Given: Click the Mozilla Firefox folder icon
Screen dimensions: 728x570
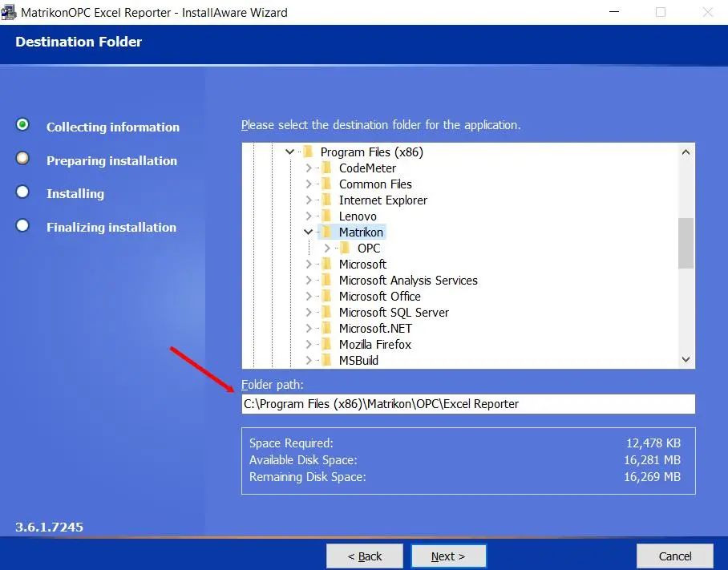Looking at the screenshot, I should pyautogui.click(x=326, y=344).
